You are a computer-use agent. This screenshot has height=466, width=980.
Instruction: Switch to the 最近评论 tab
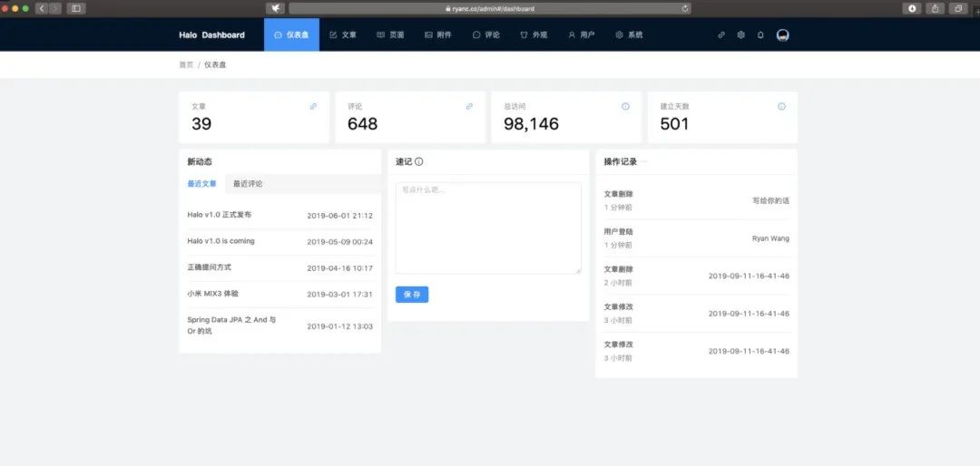click(248, 184)
